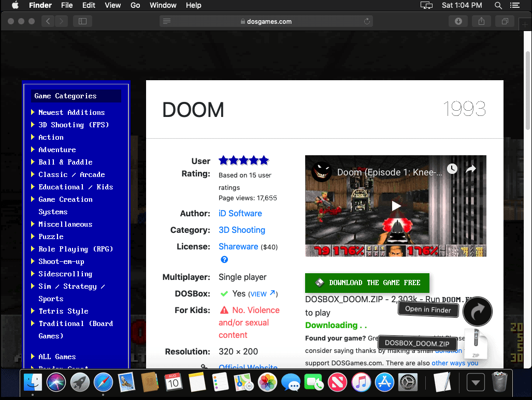532x400 pixels.
Task: Reload the page with refresh icon
Action: pyautogui.click(x=367, y=21)
